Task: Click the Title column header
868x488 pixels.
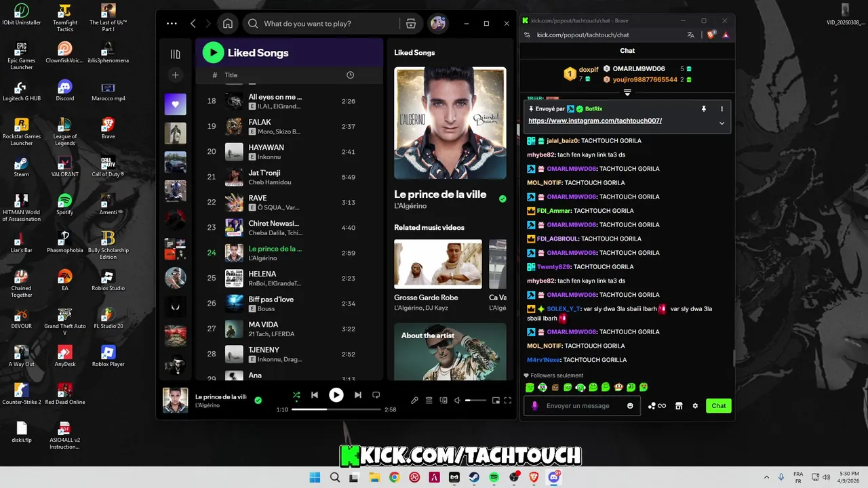Action: [x=231, y=75]
